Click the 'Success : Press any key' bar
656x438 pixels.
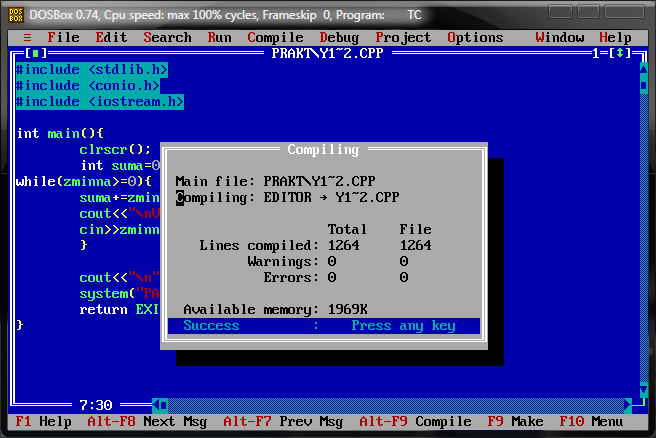tap(324, 325)
